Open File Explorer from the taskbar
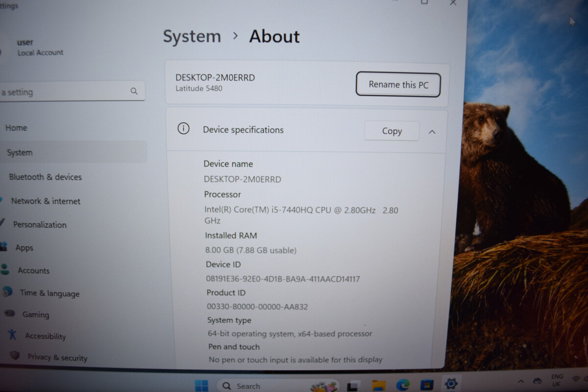Viewport: 588px width, 392px height. tap(378, 386)
